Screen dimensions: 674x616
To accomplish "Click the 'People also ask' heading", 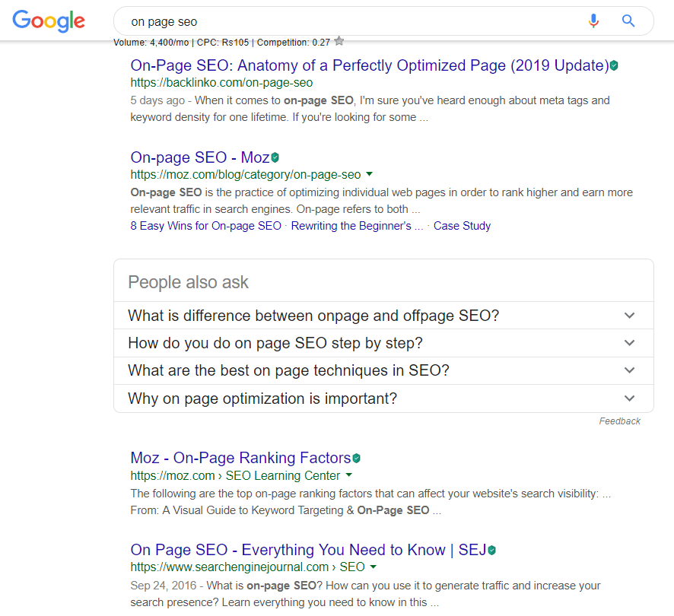I will tap(188, 282).
